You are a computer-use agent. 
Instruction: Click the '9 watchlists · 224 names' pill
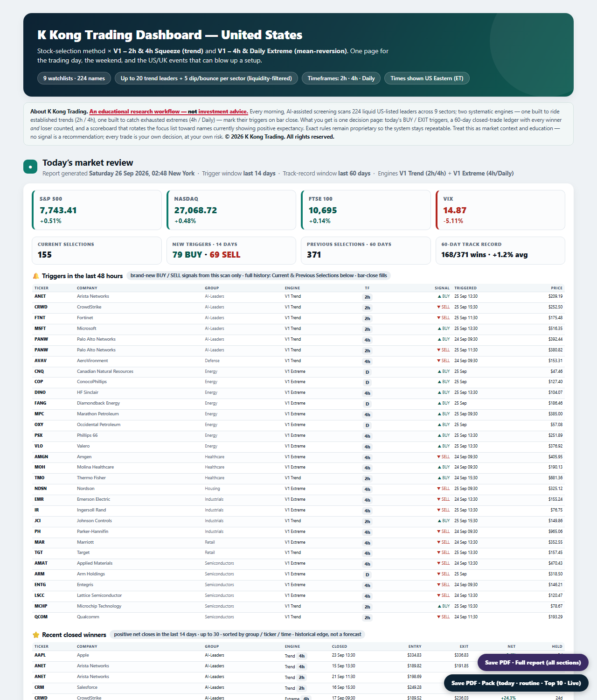tap(74, 78)
